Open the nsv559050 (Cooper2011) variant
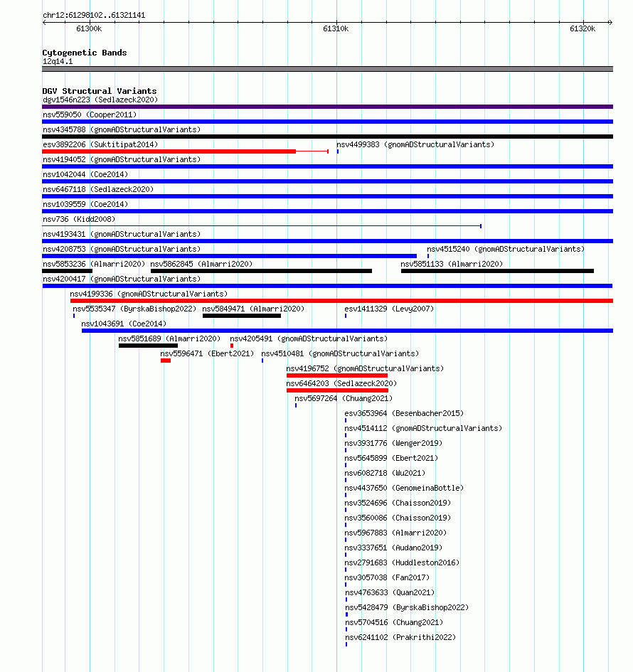 (90, 115)
